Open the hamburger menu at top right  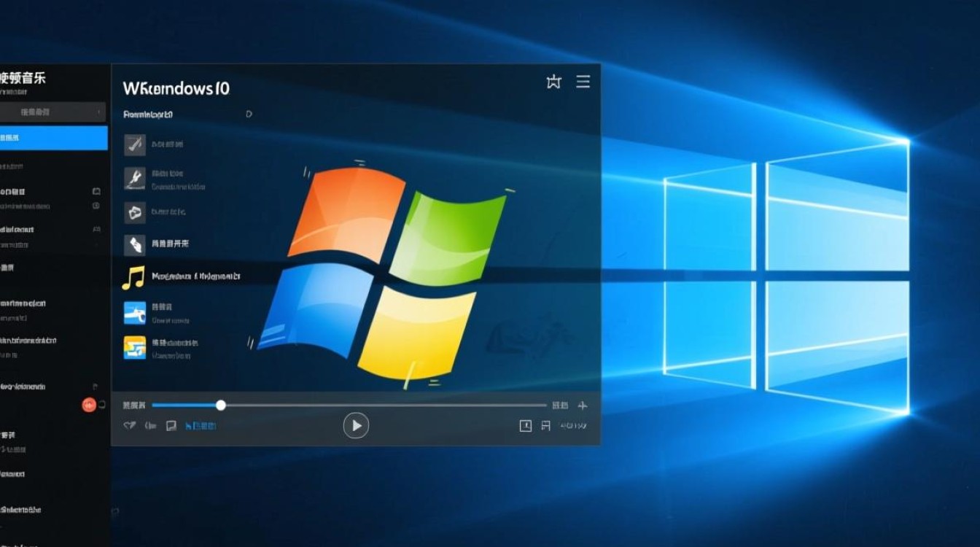(x=583, y=82)
